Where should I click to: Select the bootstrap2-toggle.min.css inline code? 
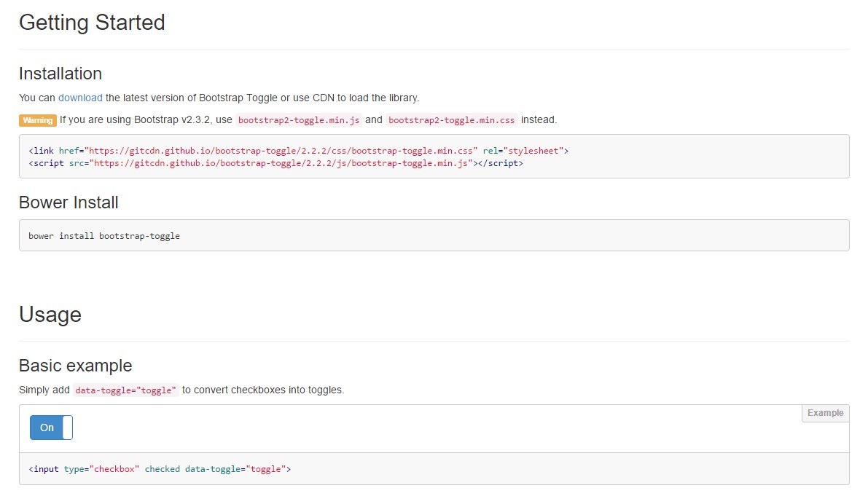[x=450, y=119]
